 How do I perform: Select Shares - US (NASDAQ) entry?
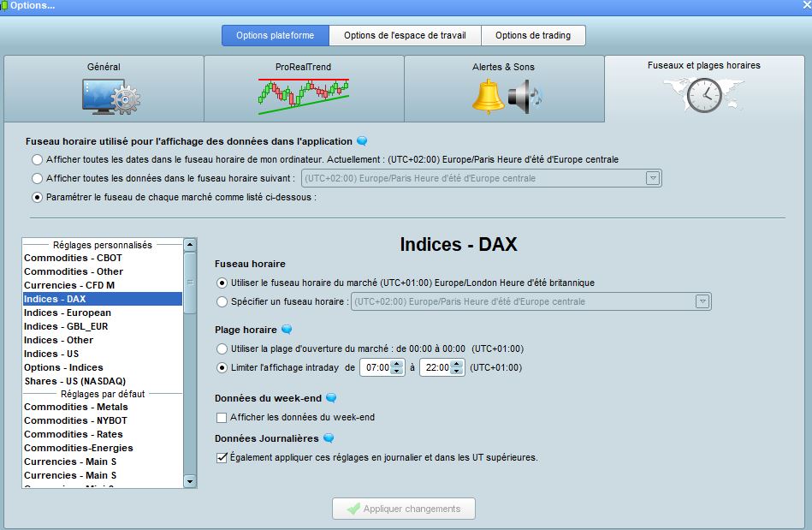pyautogui.click(x=103, y=381)
